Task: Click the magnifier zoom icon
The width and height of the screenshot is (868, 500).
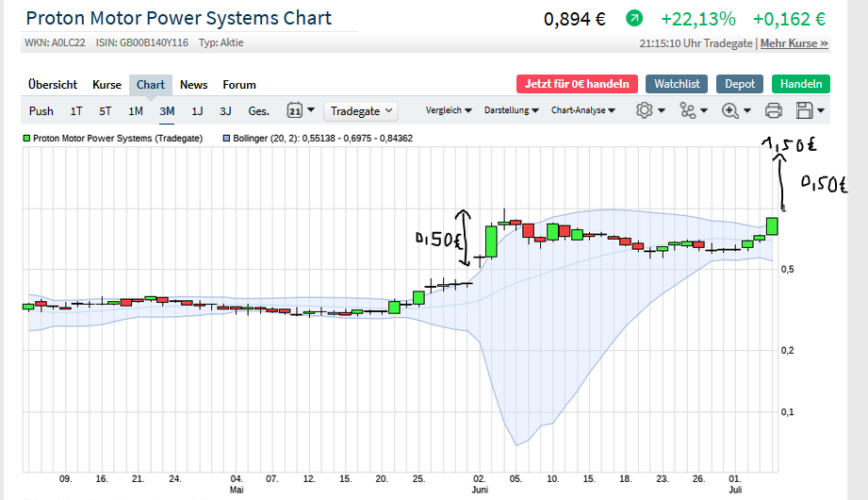Action: [730, 110]
